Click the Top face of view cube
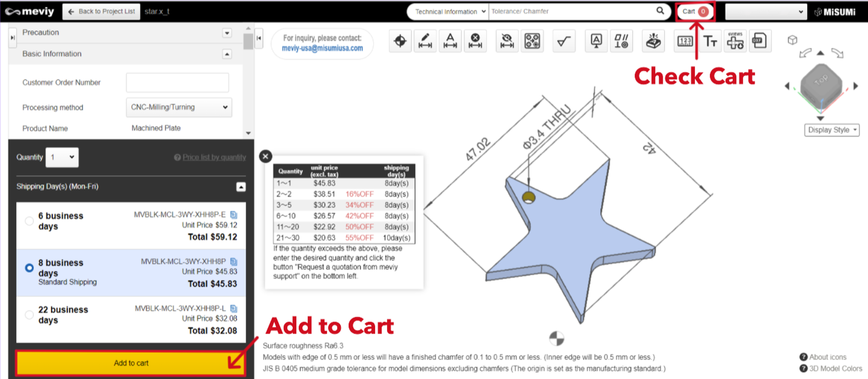The height and width of the screenshot is (379, 868). [821, 80]
